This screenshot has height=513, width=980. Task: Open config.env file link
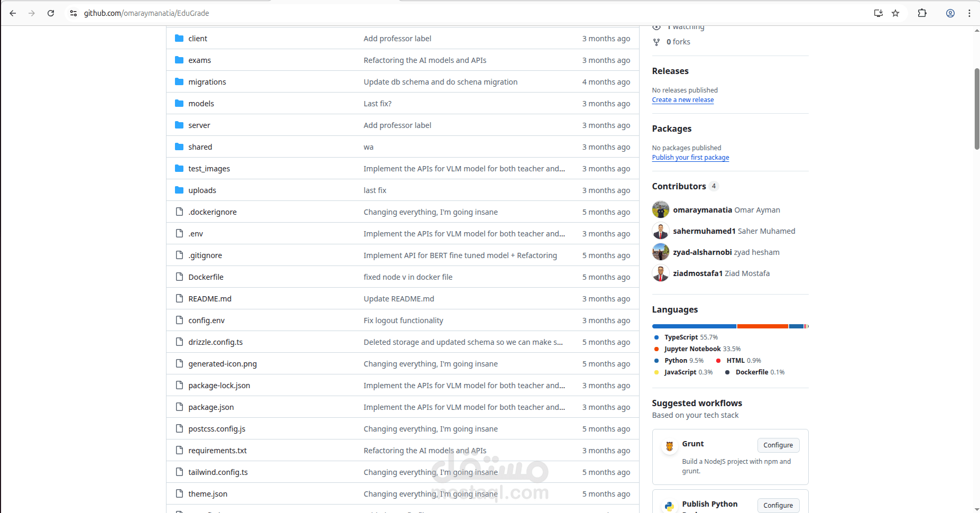[x=207, y=320]
